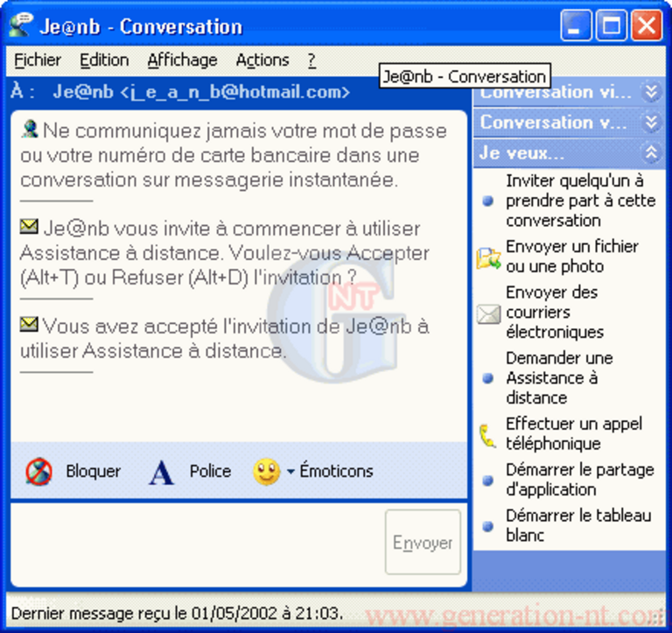Click the envelope icon beside Je@nb invitation
This screenshot has width=672, height=633.
[29, 227]
